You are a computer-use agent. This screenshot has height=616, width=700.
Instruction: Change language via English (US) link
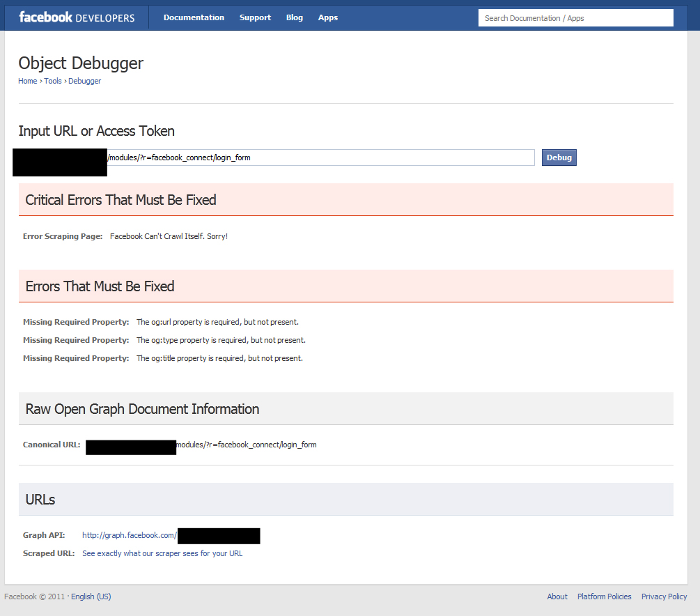point(91,596)
